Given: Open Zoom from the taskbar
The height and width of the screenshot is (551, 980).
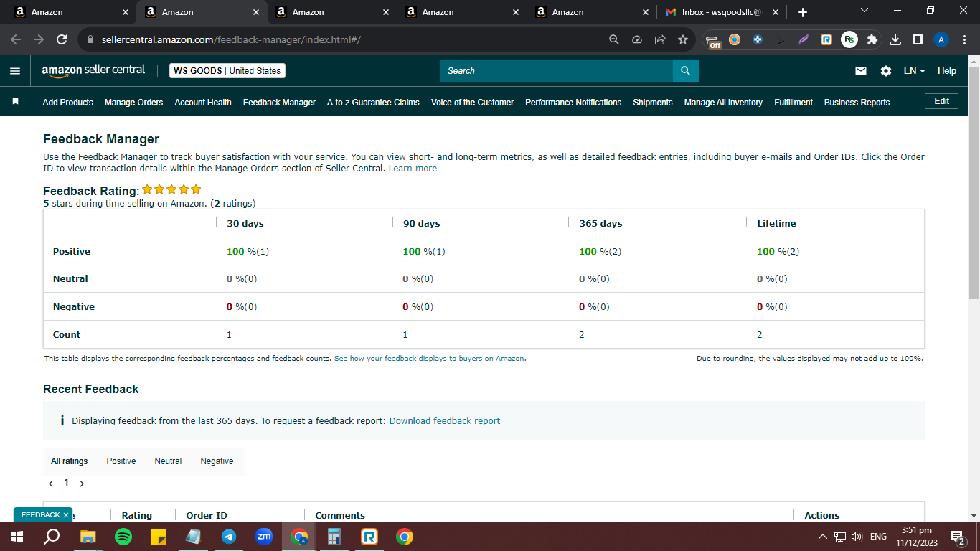Looking at the screenshot, I should (264, 537).
